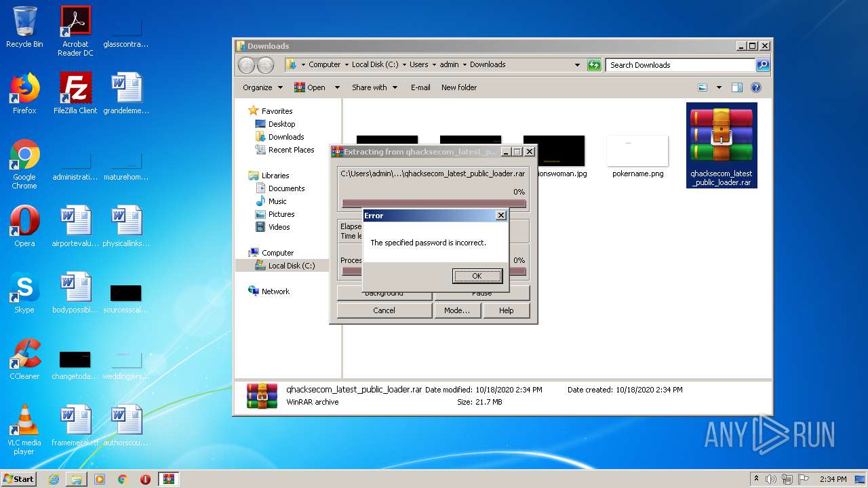Open the Organize menu
Viewport: 868px width, 488px height.
(x=262, y=87)
